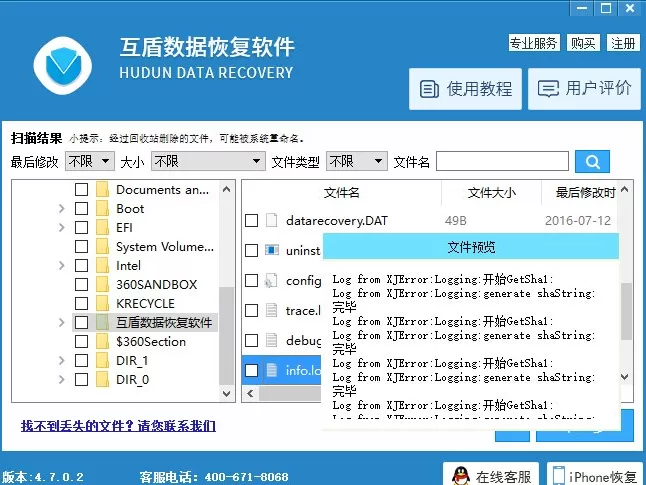Check the KRECYCLE folder checkbox
The height and width of the screenshot is (485, 646).
81,303
